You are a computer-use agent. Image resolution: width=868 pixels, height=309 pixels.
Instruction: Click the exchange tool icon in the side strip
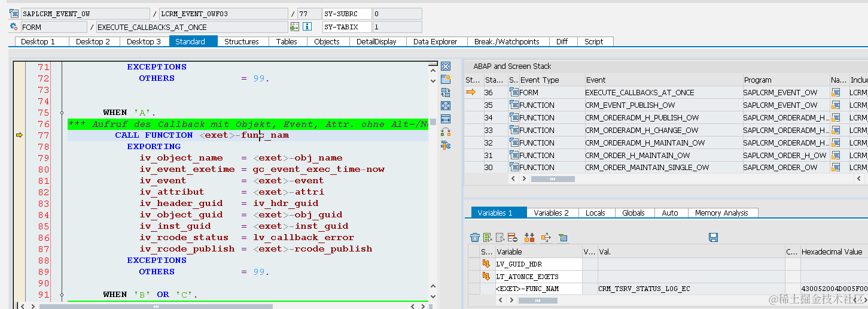click(446, 92)
